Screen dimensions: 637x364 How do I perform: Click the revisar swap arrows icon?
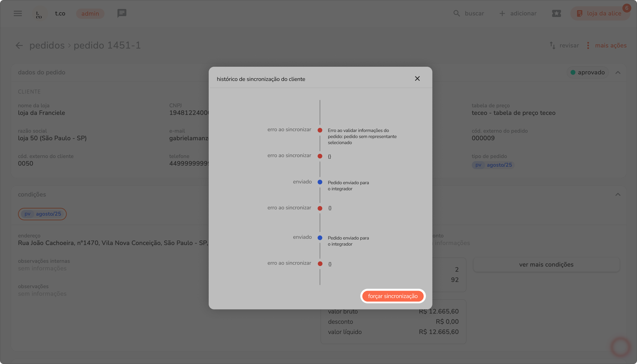point(552,45)
